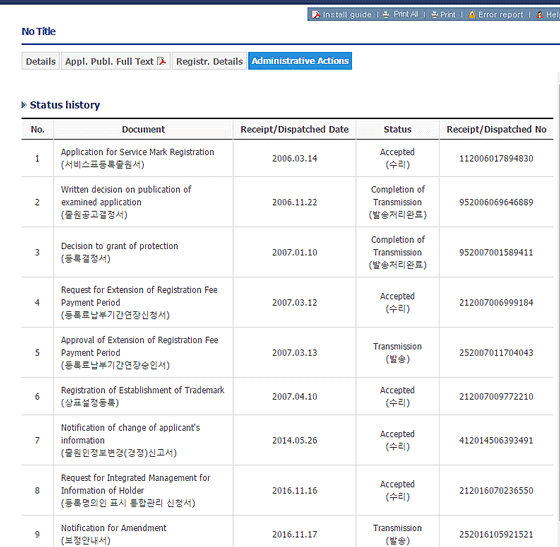
Task: Click the Print printer icon
Action: coord(434,15)
